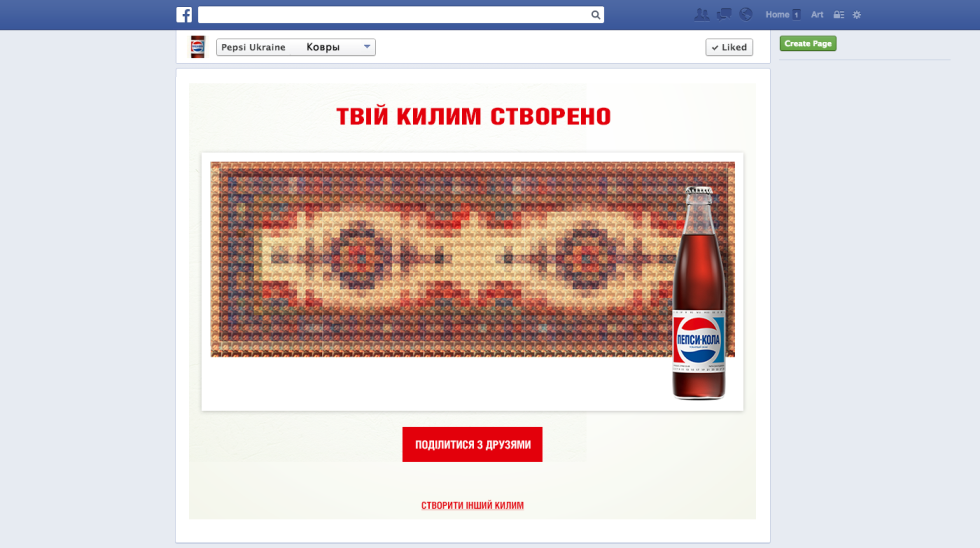The image size is (980, 548).
Task: Toggle the Liked button
Action: 729,47
